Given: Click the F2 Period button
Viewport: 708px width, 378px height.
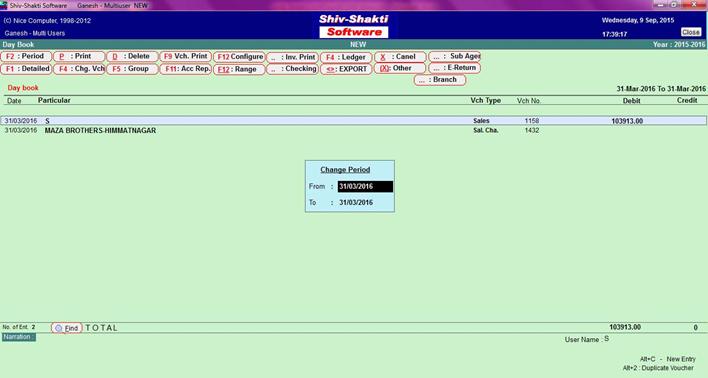Looking at the screenshot, I should point(26,56).
